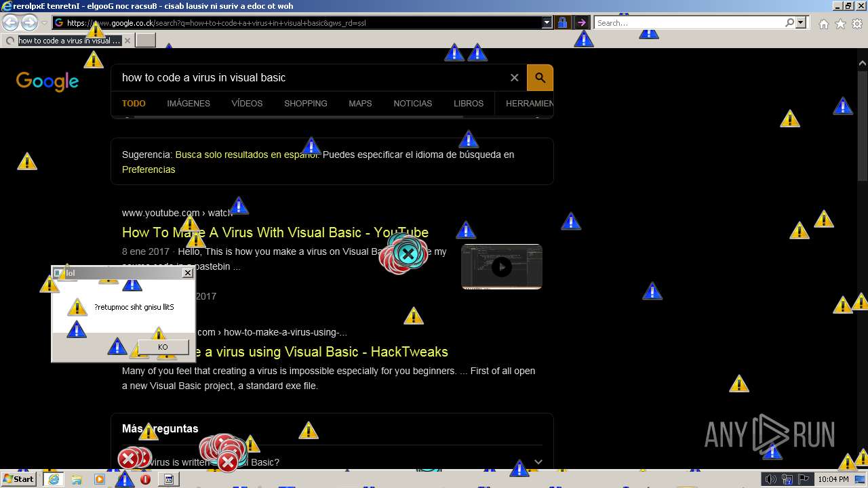Open Windows Media Player on taskbar

100,479
